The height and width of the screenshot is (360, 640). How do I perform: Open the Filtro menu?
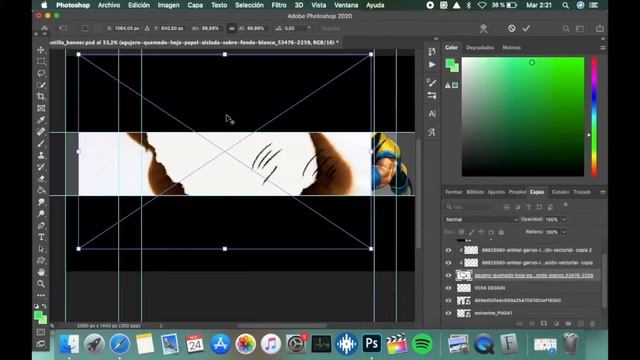pos(279,5)
